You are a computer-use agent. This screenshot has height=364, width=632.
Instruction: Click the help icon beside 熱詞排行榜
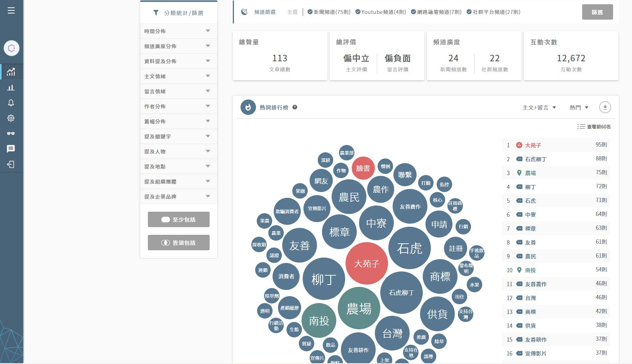pyautogui.click(x=295, y=107)
